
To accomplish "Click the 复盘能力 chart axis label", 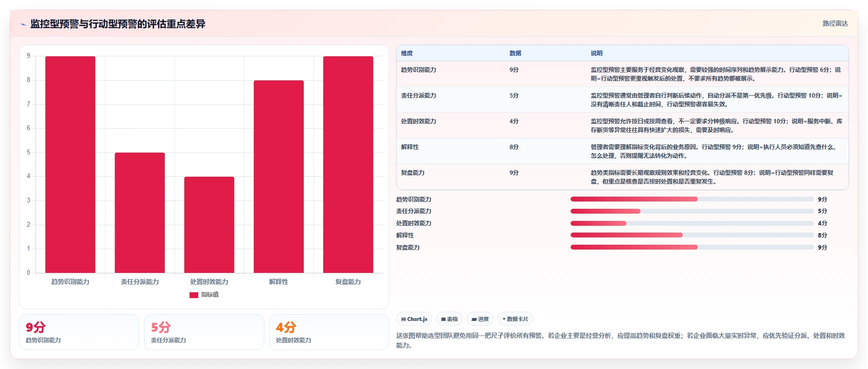I will [348, 282].
